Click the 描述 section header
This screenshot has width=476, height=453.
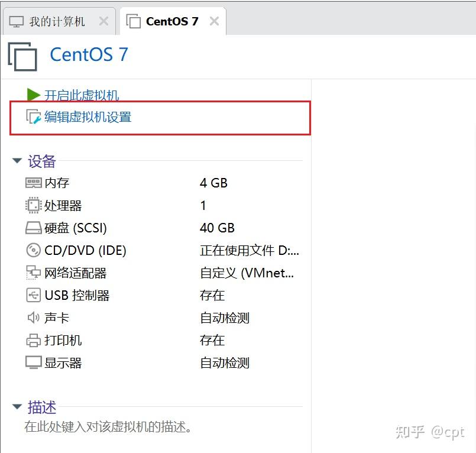pos(42,407)
